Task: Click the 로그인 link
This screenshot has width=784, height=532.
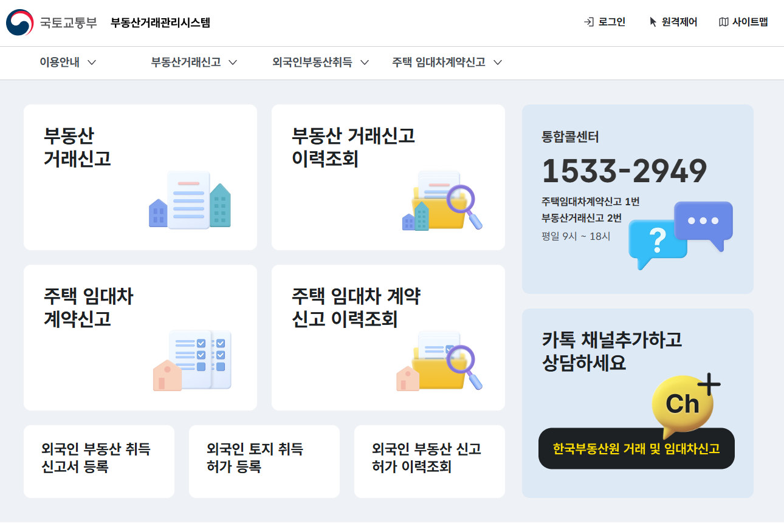Action: point(611,22)
